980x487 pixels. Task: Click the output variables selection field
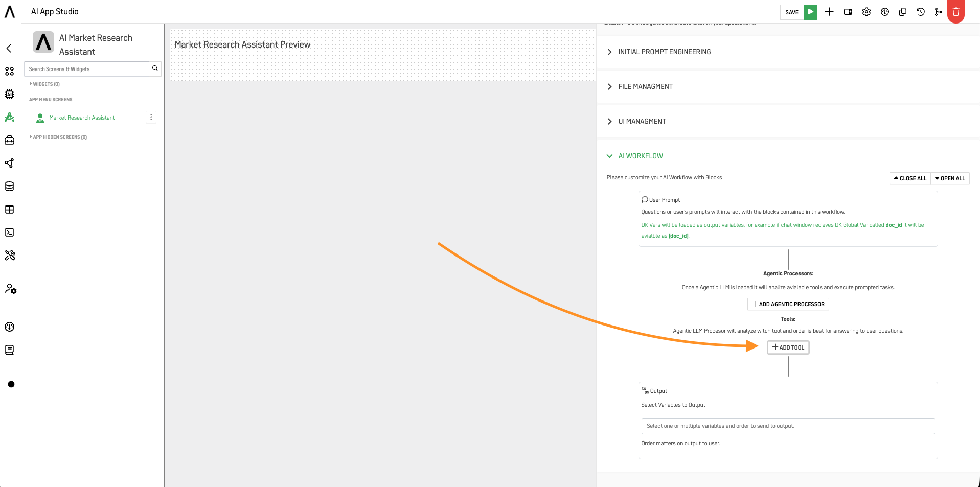point(788,426)
